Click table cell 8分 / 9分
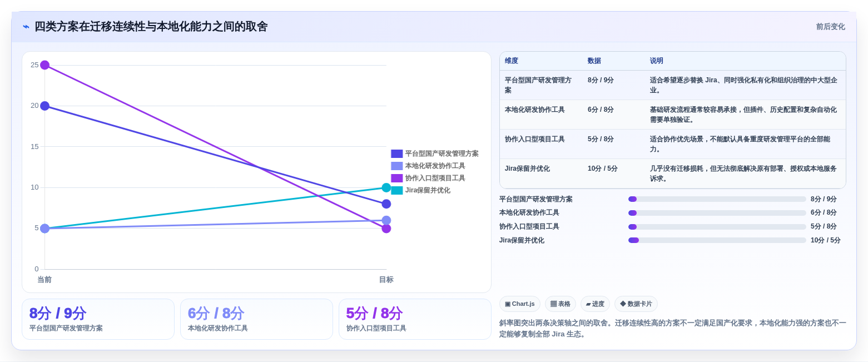The height and width of the screenshot is (362, 868). pos(601,80)
